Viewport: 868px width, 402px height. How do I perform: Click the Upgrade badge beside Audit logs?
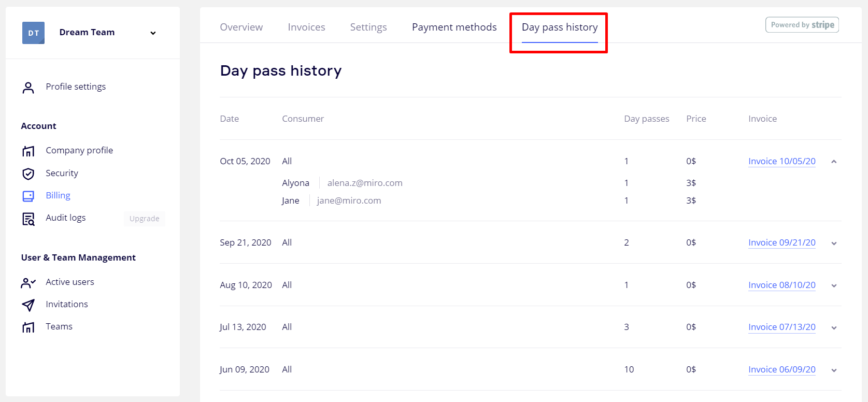pyautogui.click(x=144, y=219)
